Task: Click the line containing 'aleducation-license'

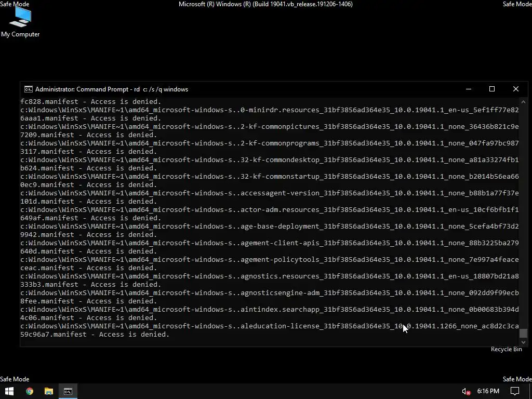Action: point(270,326)
